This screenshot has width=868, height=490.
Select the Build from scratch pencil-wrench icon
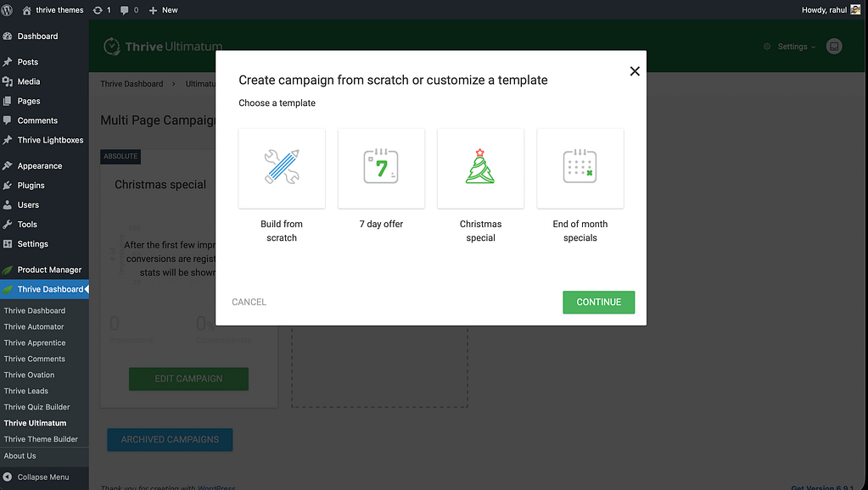pyautogui.click(x=282, y=167)
